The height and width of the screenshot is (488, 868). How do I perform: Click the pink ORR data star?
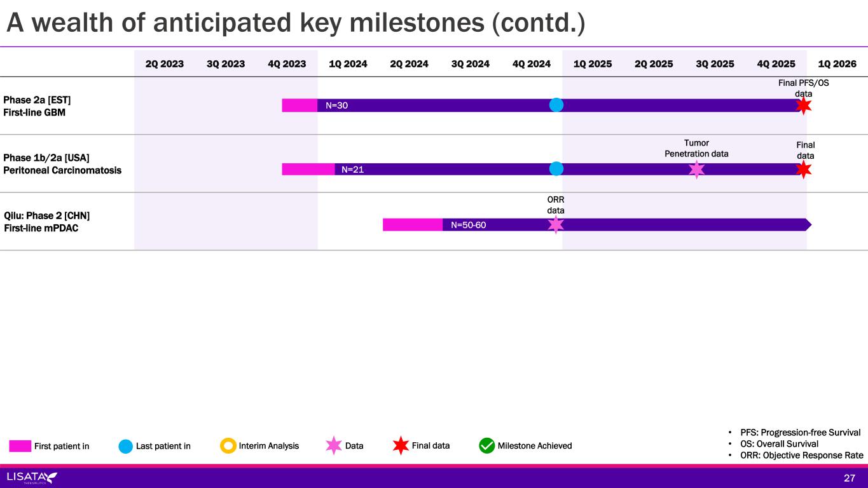click(556, 224)
